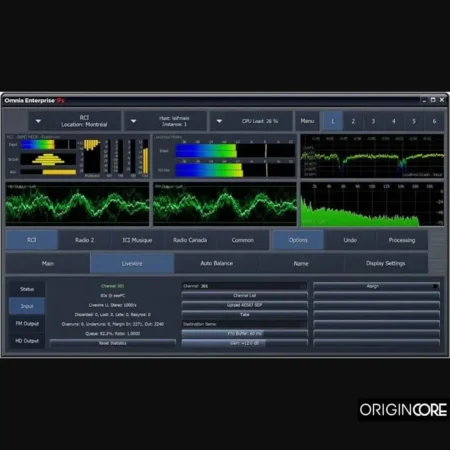
Task: Click the Undo tab
Action: 350,240
